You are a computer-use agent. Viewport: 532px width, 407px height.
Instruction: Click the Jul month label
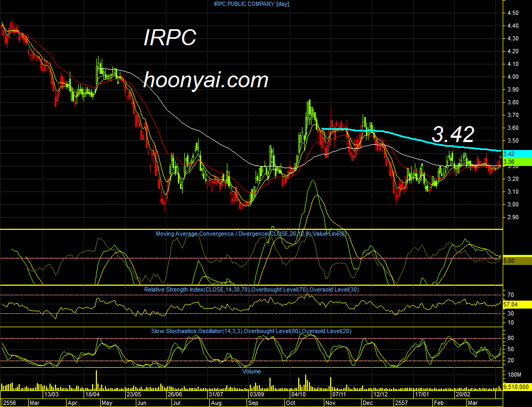[176, 403]
